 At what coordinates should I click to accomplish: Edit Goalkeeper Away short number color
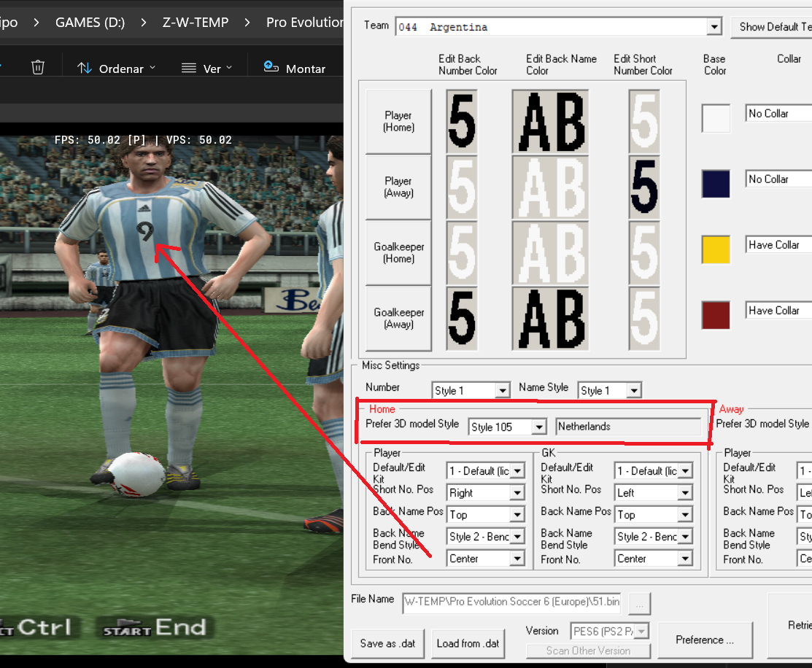click(644, 319)
